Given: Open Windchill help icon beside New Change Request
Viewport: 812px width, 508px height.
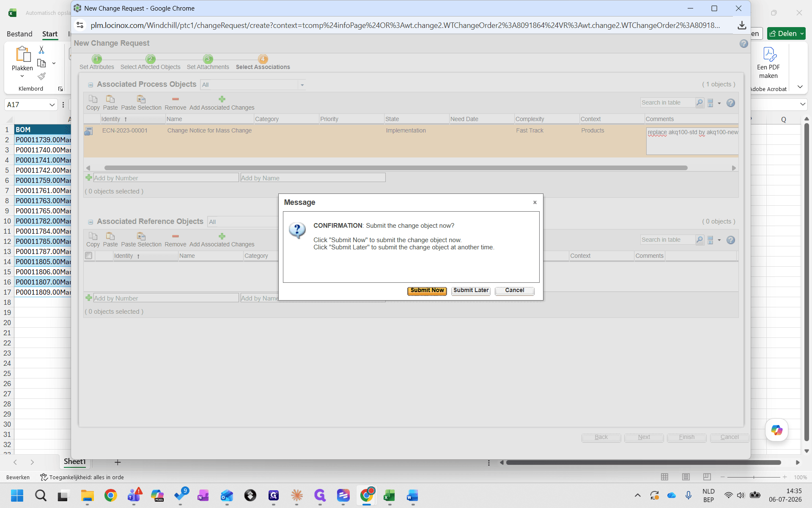Looking at the screenshot, I should [x=743, y=44].
